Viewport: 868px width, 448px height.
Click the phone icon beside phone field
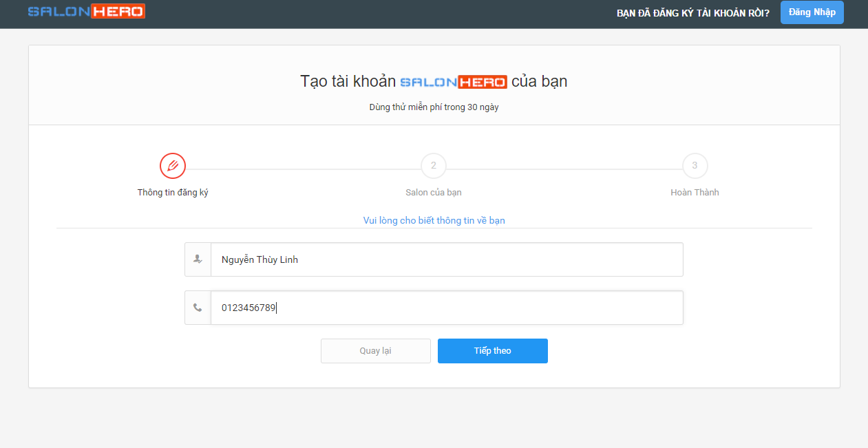(x=198, y=308)
